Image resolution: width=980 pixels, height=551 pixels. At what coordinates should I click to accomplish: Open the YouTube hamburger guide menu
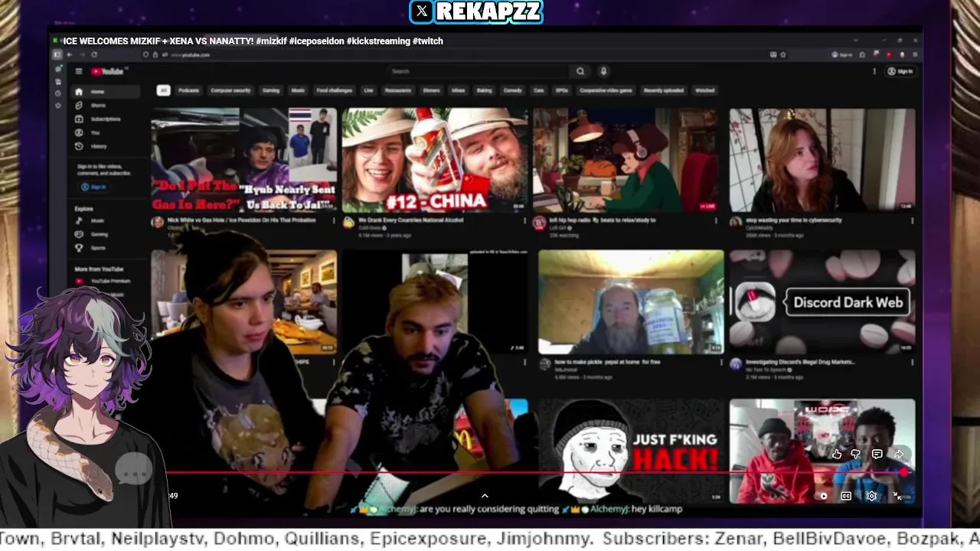pos(78,71)
